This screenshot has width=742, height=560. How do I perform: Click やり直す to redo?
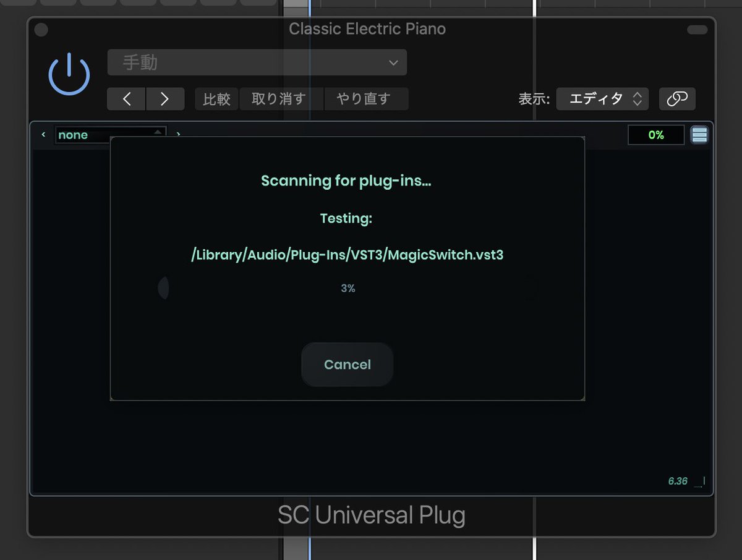point(366,98)
